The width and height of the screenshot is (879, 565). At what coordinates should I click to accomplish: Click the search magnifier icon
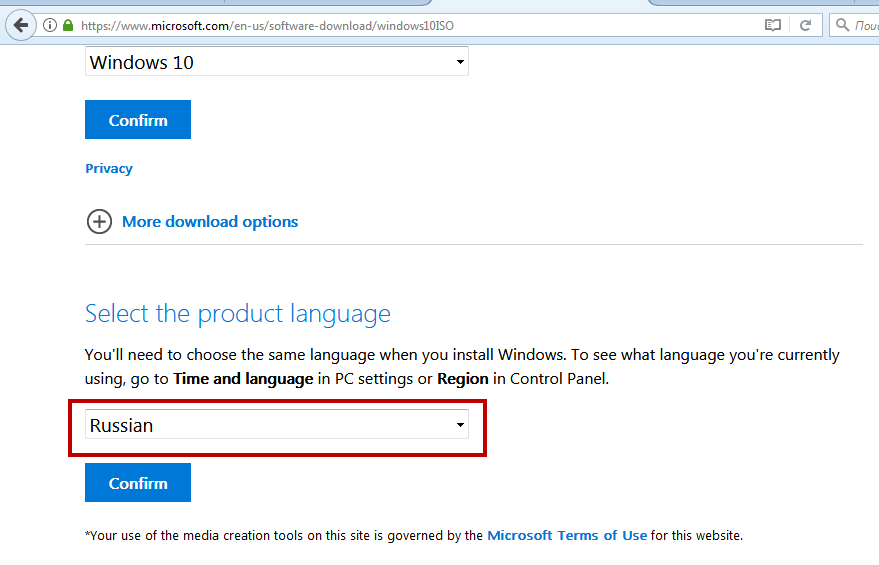[842, 25]
